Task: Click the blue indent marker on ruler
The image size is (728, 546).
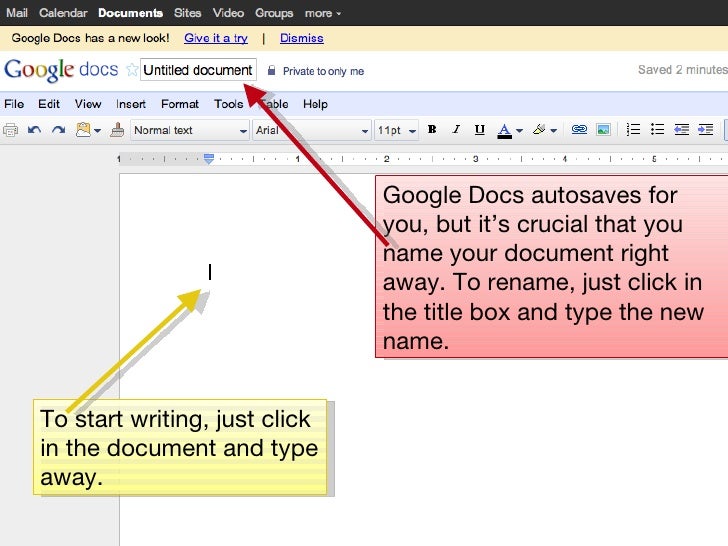Action: pos(209,159)
